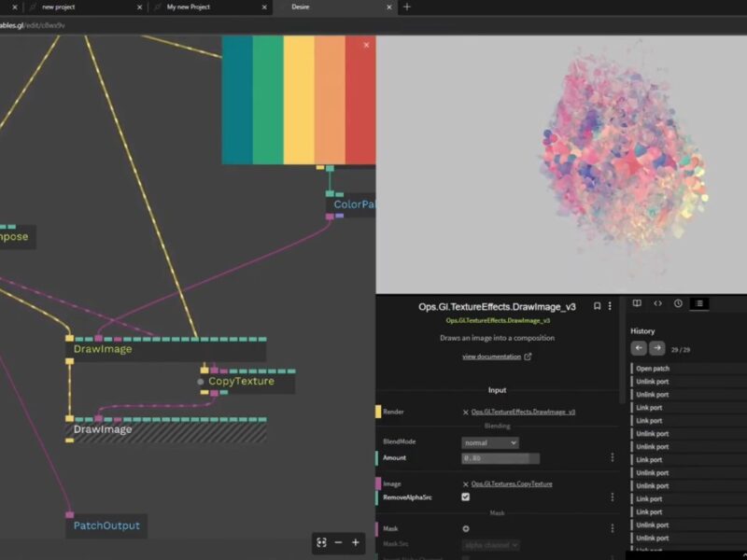The width and height of the screenshot is (747, 560).
Task: Click the fit-to-view icon in patch editor
Action: (321, 542)
